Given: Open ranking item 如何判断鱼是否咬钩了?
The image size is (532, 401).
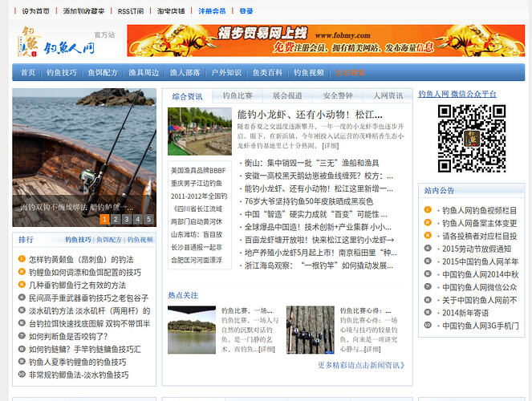Looking at the screenshot, I should tap(68, 336).
